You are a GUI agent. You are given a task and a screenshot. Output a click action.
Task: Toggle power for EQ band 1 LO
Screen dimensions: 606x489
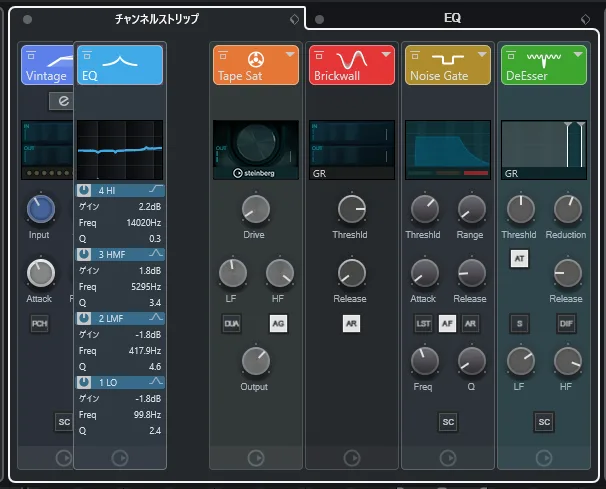click(83, 382)
